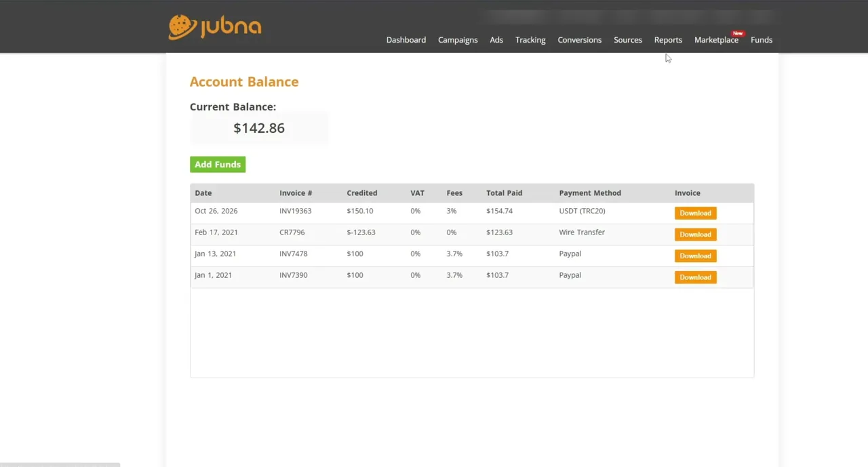Image resolution: width=868 pixels, height=467 pixels.
Task: Click invoice number INV7478
Action: coord(294,253)
